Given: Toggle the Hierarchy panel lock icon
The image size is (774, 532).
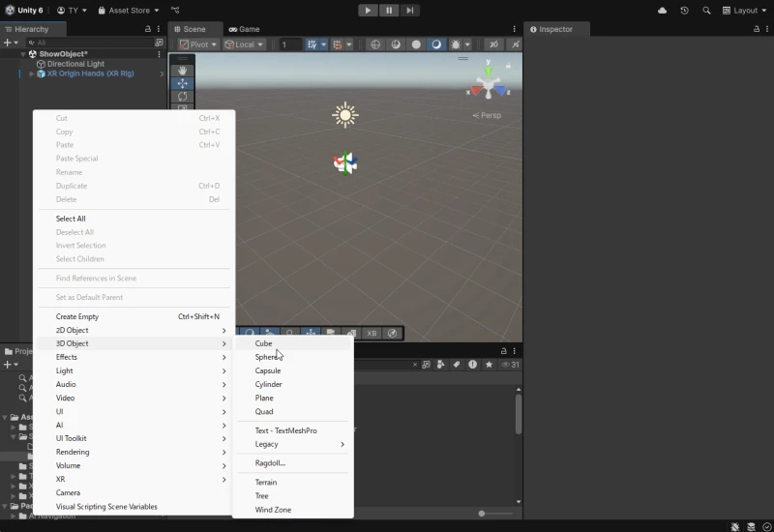Looking at the screenshot, I should click(148, 29).
